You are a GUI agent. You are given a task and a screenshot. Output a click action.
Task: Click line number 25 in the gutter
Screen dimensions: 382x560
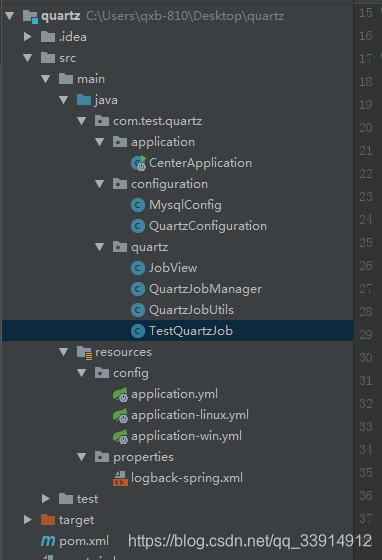pyautogui.click(x=366, y=243)
